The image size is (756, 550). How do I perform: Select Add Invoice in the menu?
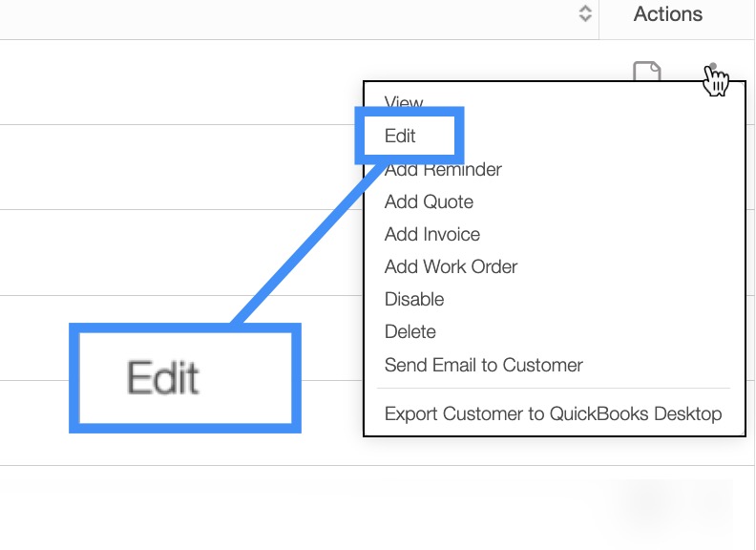click(432, 235)
